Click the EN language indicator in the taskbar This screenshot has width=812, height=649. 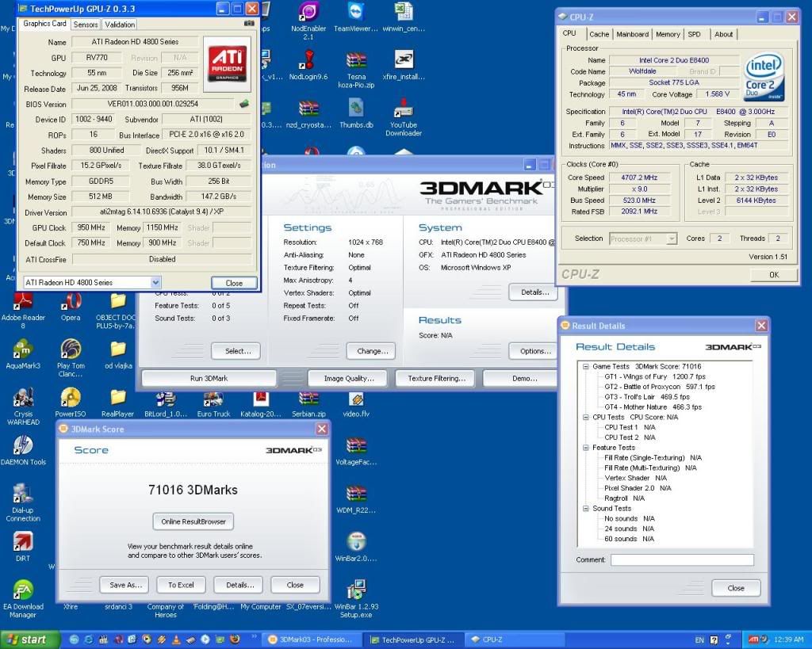click(x=699, y=640)
